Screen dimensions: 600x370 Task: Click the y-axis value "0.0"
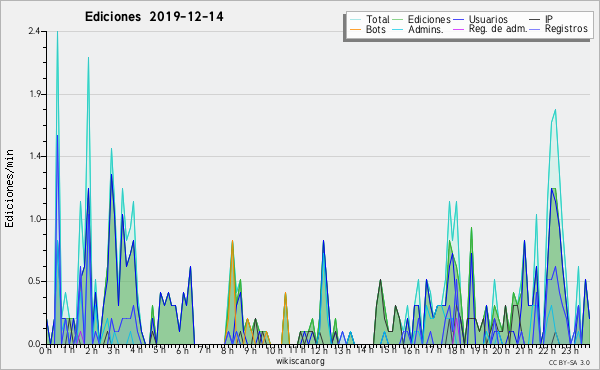tap(34, 344)
